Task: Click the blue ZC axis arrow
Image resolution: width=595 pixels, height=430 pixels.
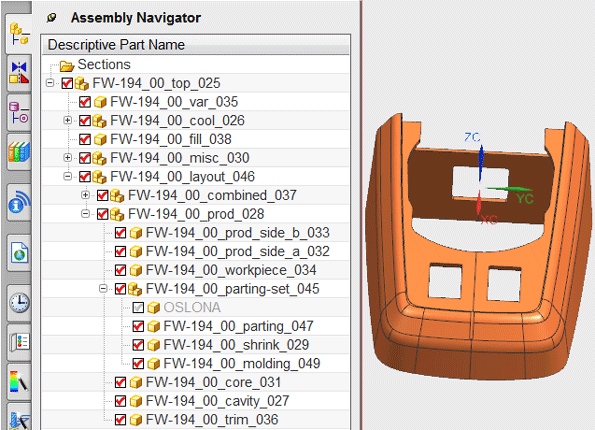Action: [x=481, y=162]
